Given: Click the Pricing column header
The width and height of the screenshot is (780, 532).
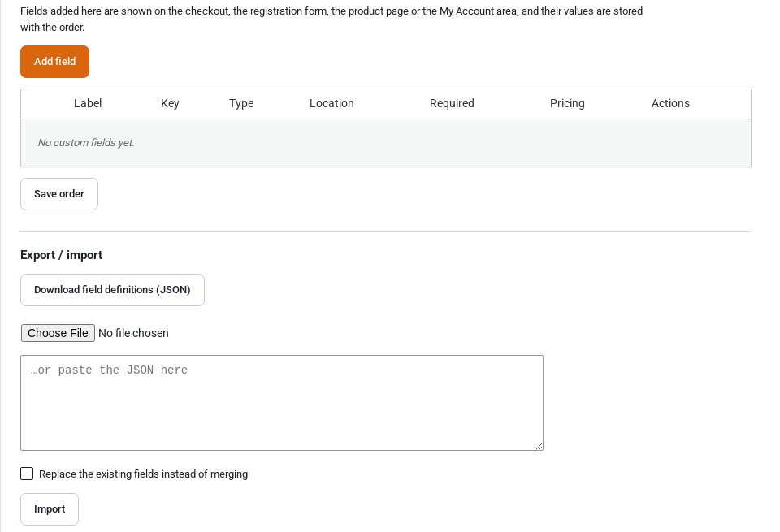Looking at the screenshot, I should [x=567, y=103].
